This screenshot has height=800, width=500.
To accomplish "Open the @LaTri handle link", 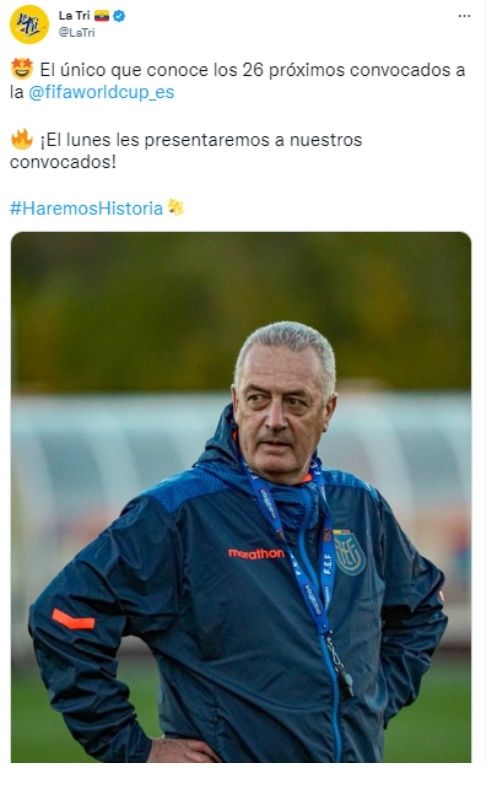I will 77,33.
